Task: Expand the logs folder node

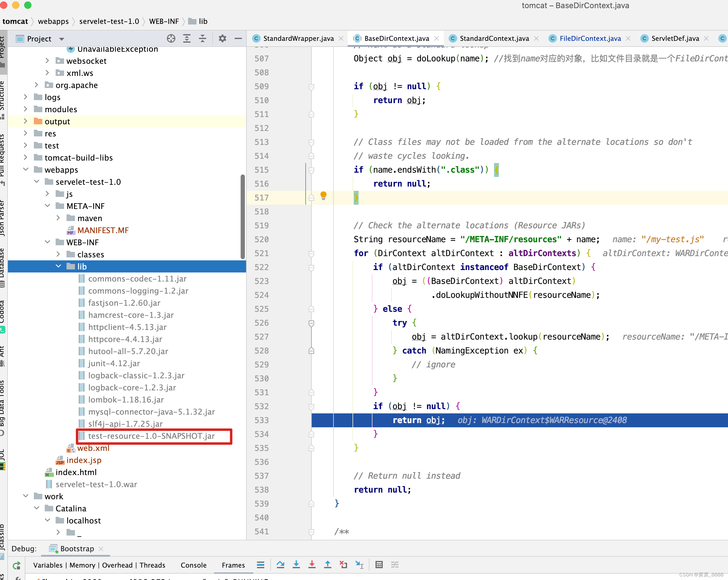Action: (x=26, y=97)
